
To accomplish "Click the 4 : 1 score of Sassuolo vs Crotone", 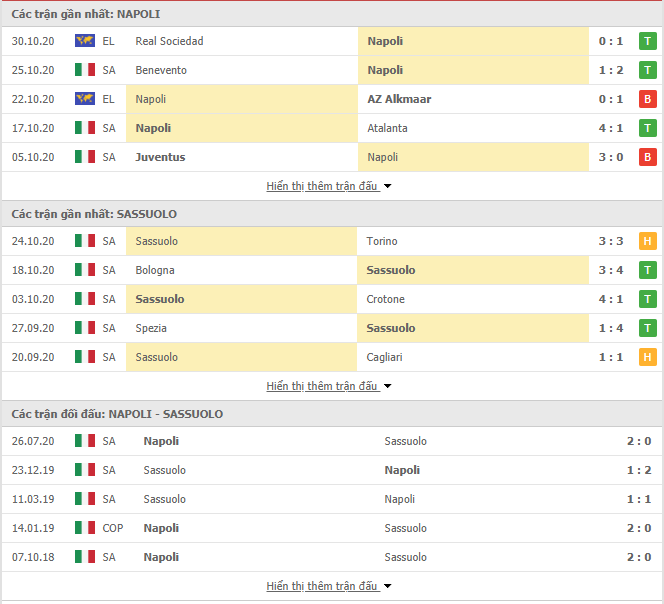I will tap(611, 299).
